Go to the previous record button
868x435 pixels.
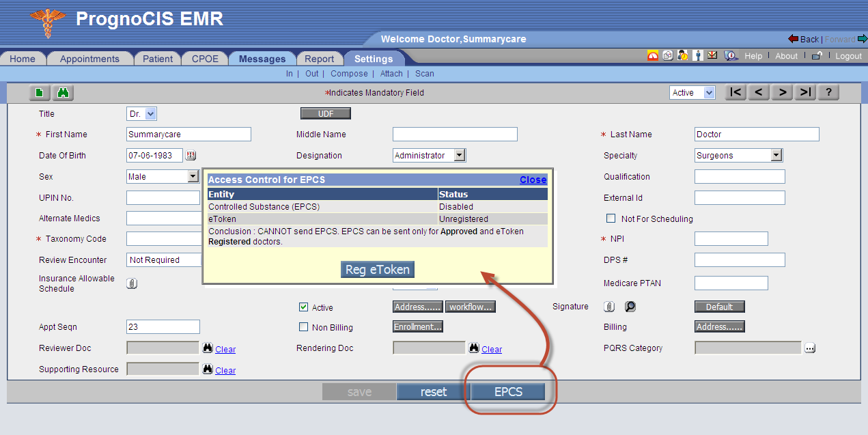coord(759,93)
